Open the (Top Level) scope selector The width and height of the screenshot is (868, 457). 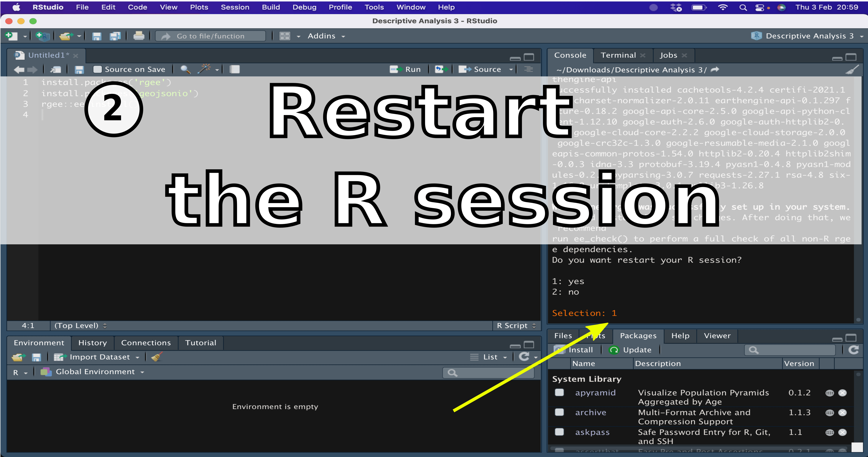click(x=81, y=325)
